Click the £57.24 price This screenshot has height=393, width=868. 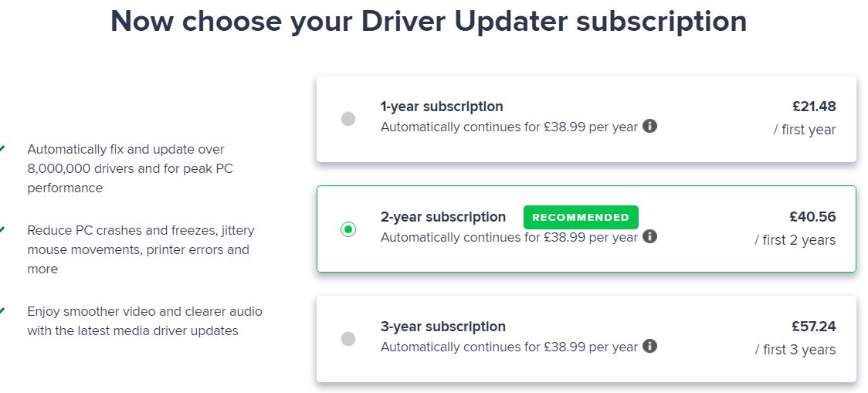[813, 327]
